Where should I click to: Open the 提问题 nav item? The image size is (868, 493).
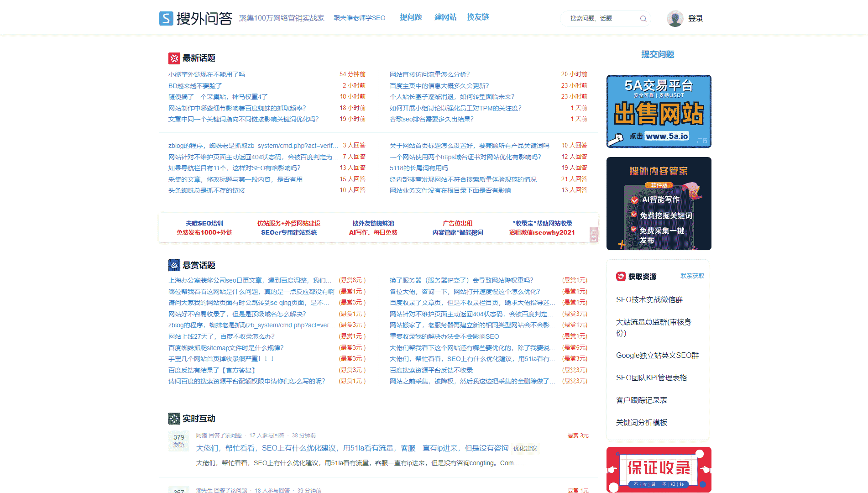pyautogui.click(x=411, y=17)
